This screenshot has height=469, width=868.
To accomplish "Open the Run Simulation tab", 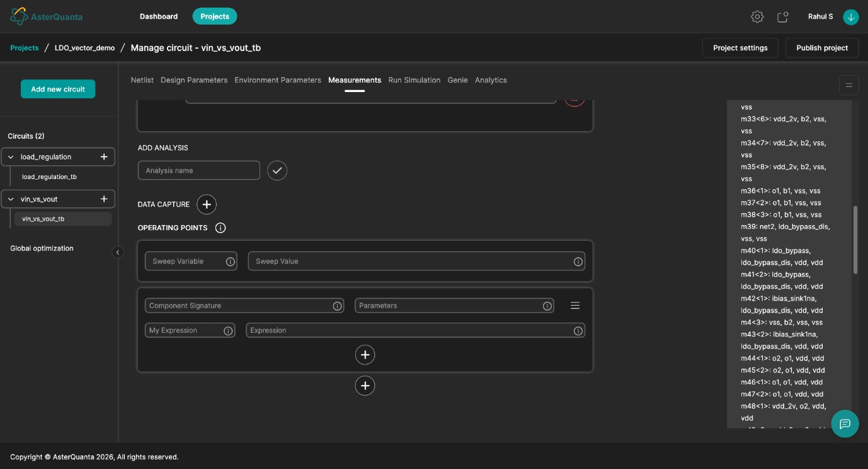I will [414, 80].
